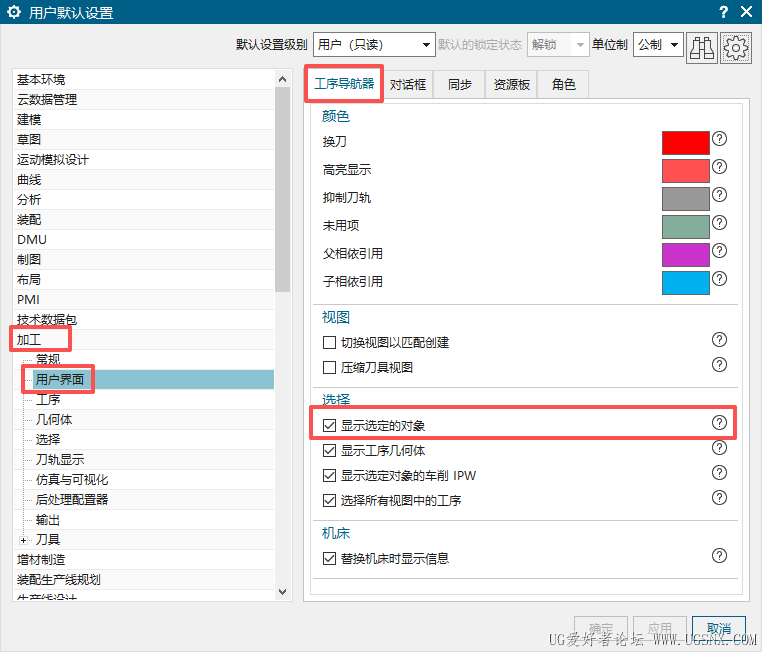Click the 应用 button
The width and height of the screenshot is (762, 652).
[659, 629]
